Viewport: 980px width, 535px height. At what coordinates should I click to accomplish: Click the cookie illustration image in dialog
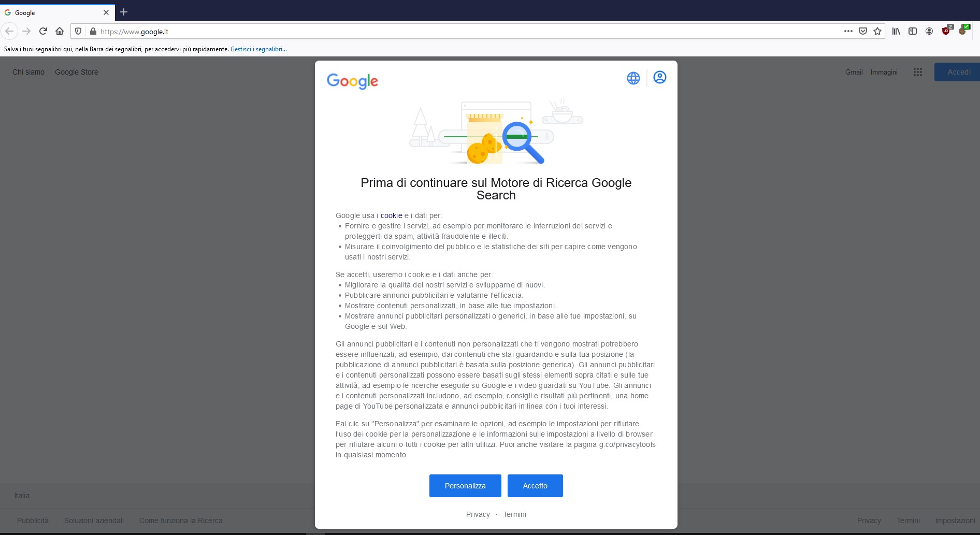coord(496,132)
